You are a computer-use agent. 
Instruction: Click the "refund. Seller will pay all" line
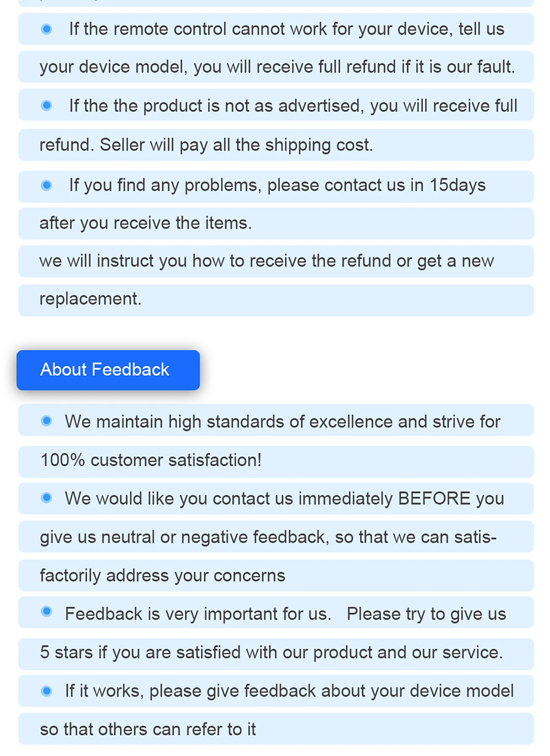206,145
